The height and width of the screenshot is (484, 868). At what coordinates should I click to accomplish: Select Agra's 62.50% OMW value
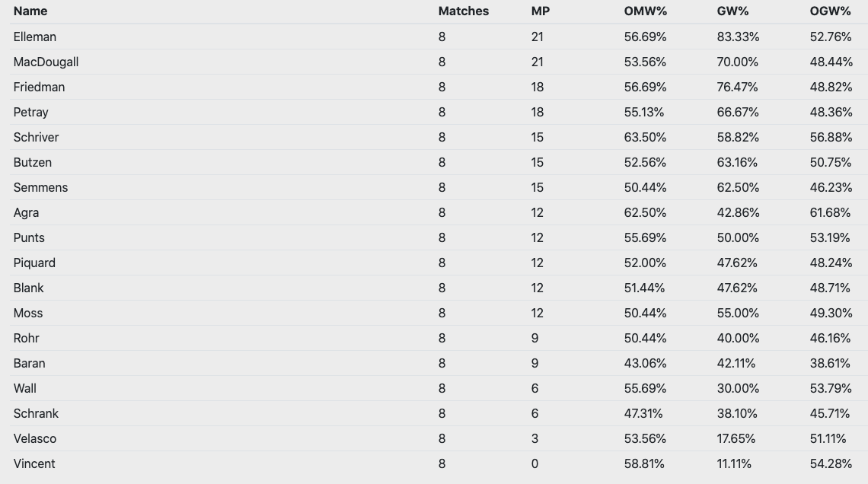tap(645, 212)
